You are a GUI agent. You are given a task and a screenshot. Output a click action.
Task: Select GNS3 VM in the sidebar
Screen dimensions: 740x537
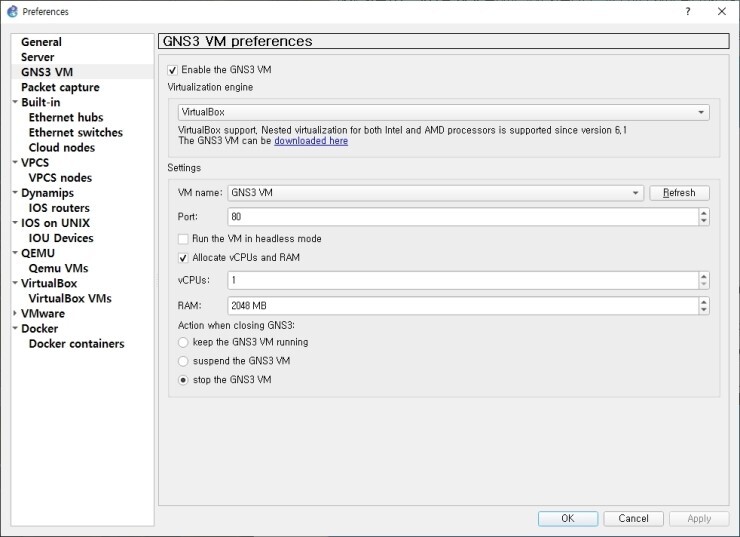pos(47,72)
